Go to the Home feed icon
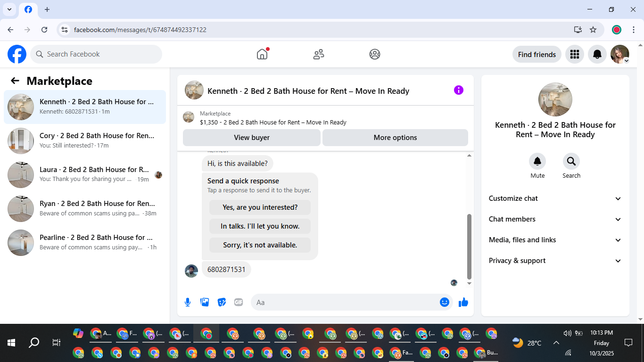Image resolution: width=644 pixels, height=362 pixels. pyautogui.click(x=262, y=54)
